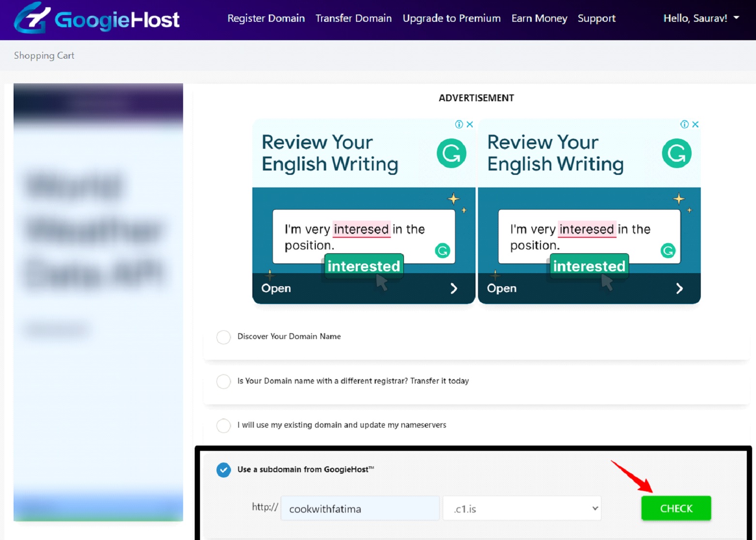Click the GoogieHost logo

tap(97, 18)
